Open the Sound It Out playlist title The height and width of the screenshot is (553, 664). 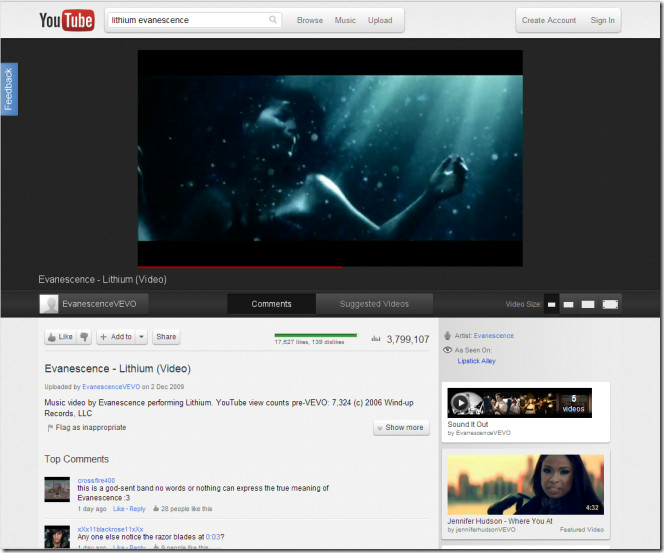point(468,424)
